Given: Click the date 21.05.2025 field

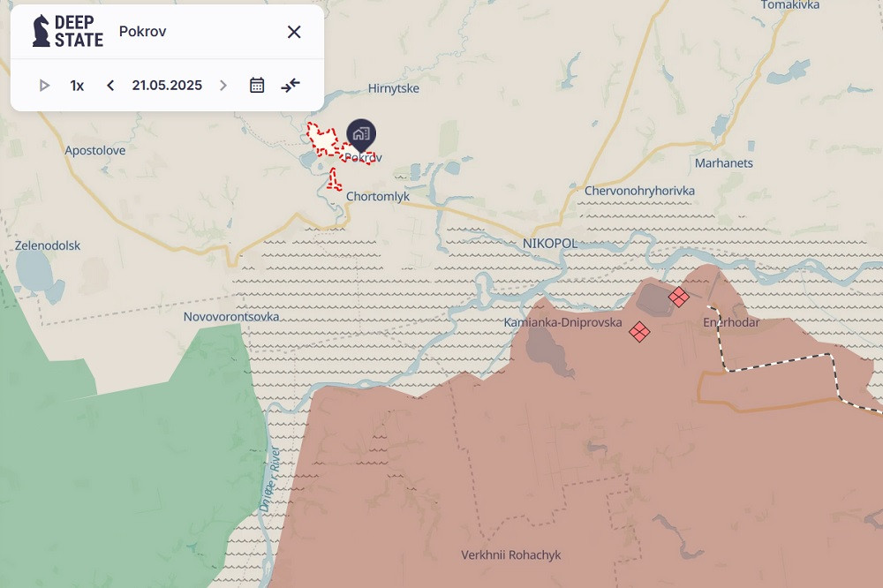Looking at the screenshot, I should (x=167, y=86).
